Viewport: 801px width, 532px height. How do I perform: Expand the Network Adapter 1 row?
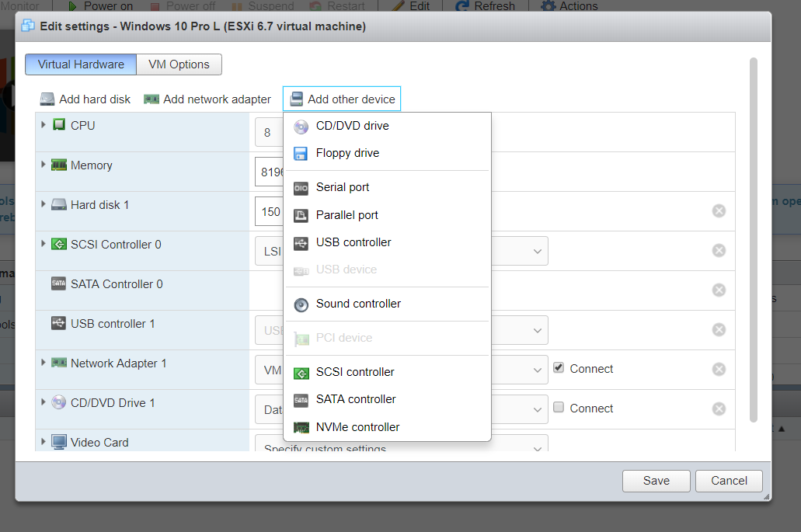pos(44,363)
